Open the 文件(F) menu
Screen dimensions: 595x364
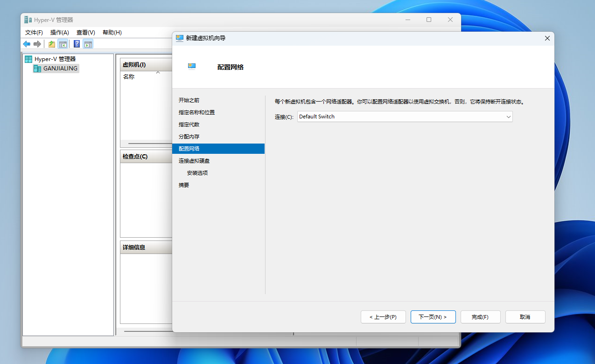tap(34, 32)
